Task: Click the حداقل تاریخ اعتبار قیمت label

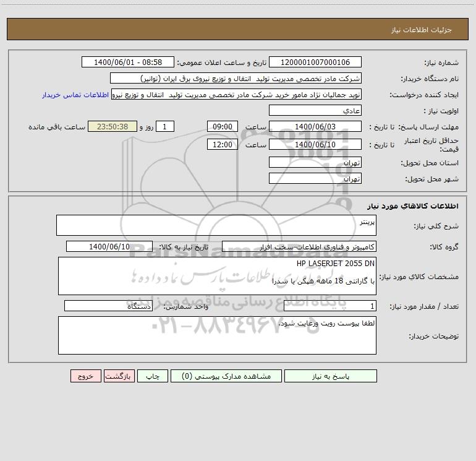Action: [431, 145]
